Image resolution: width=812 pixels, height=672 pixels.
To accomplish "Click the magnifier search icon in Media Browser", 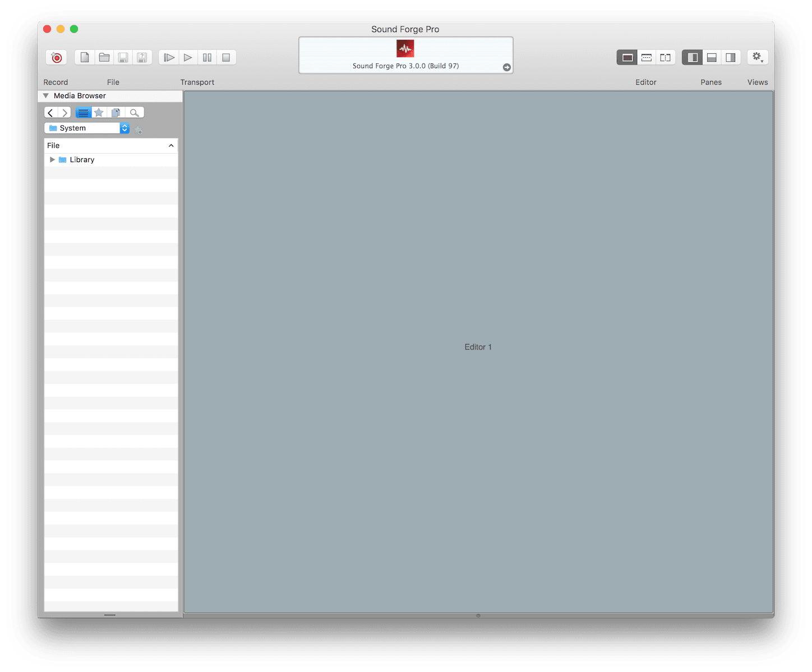I will (135, 113).
